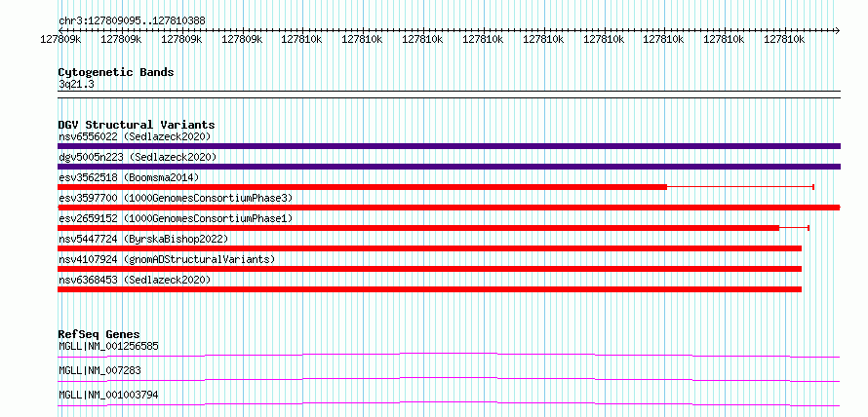Viewport: 868px width, 417px height.
Task: Open transcript label MGLL|NM_001256585
Action: coord(108,347)
